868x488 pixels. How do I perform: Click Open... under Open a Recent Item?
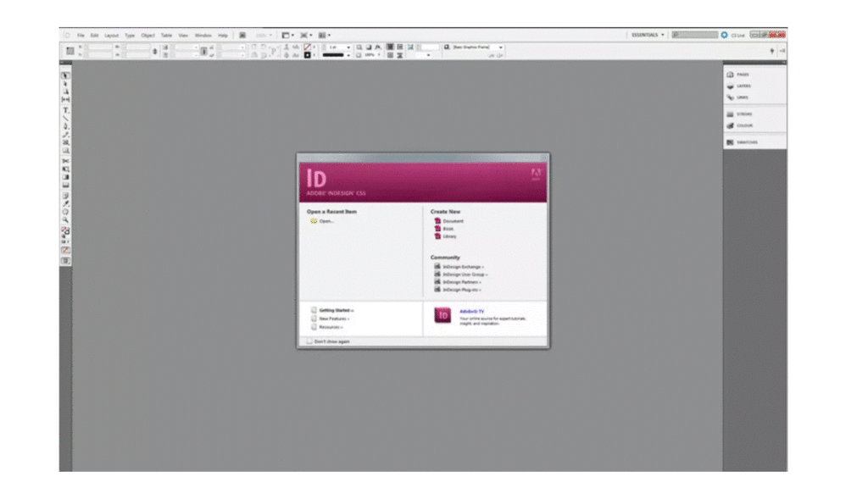[x=326, y=221]
